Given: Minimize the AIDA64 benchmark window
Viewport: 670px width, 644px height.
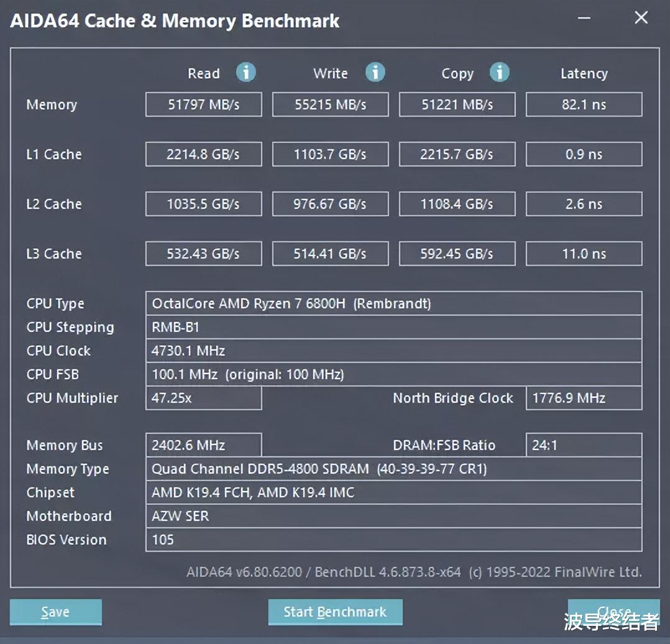Looking at the screenshot, I should pyautogui.click(x=583, y=18).
